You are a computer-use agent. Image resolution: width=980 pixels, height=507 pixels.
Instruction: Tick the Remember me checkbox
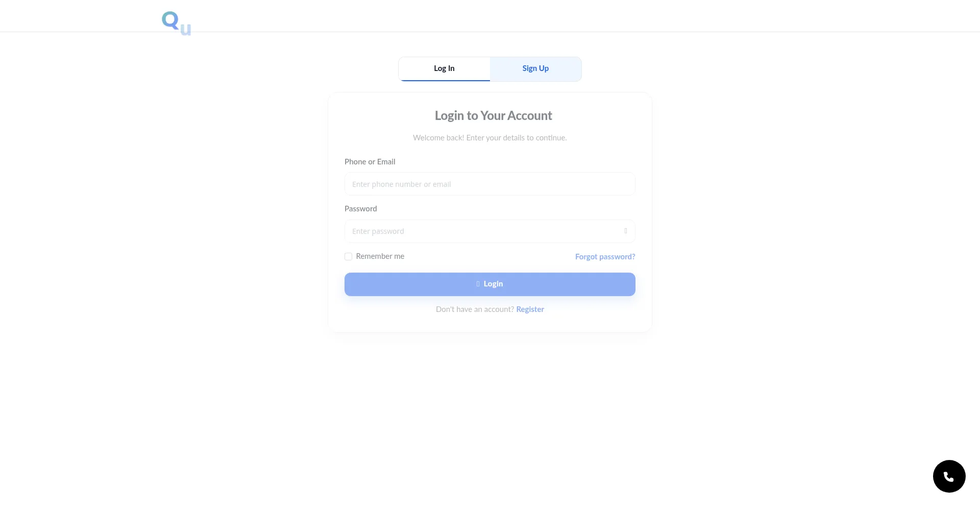click(348, 257)
